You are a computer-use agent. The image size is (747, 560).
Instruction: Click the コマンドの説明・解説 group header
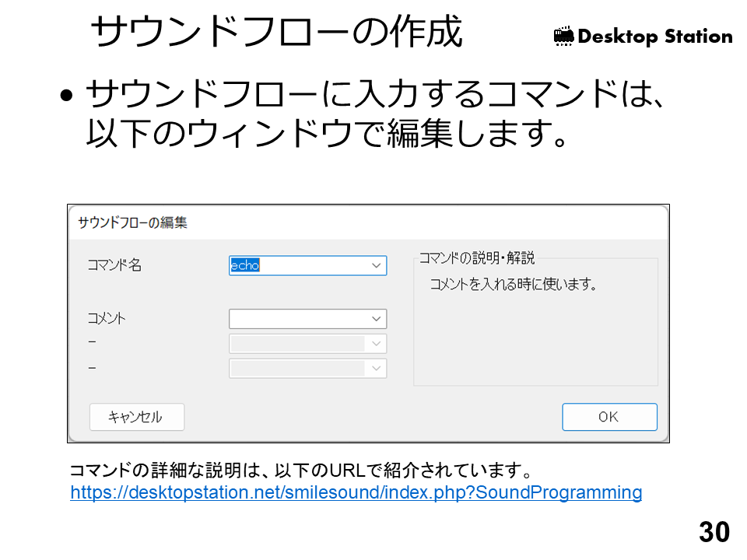[476, 258]
